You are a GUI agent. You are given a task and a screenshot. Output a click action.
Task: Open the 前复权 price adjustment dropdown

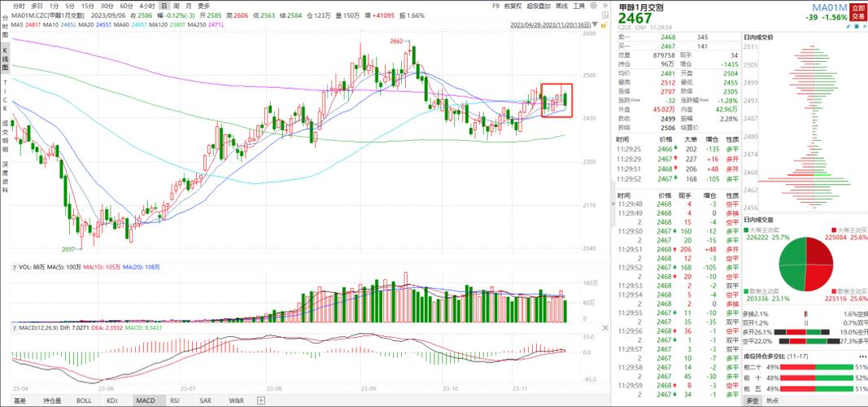click(x=513, y=6)
